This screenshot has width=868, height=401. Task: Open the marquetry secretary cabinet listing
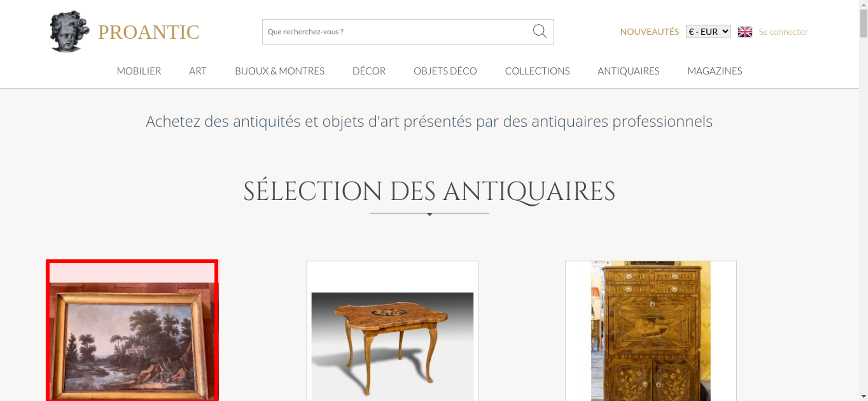(x=651, y=331)
